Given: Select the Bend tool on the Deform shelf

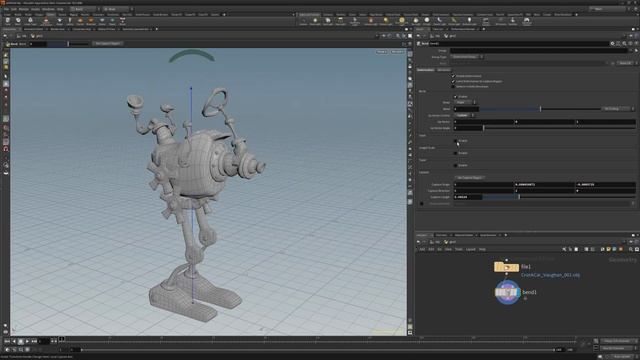Looking at the screenshot, I should click(18, 21).
